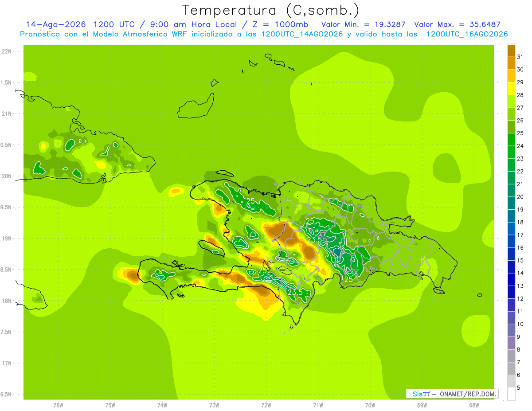Click the 17N latitude axis label
This screenshot has width=532, height=411.
coord(6,363)
